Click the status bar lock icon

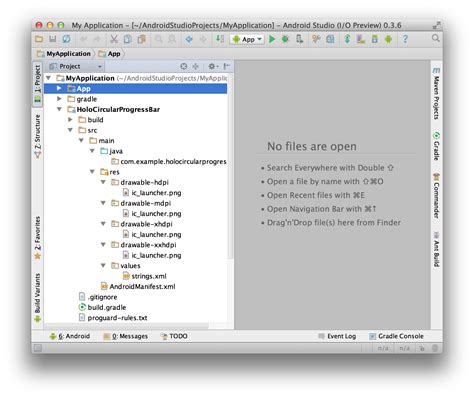[x=422, y=349]
